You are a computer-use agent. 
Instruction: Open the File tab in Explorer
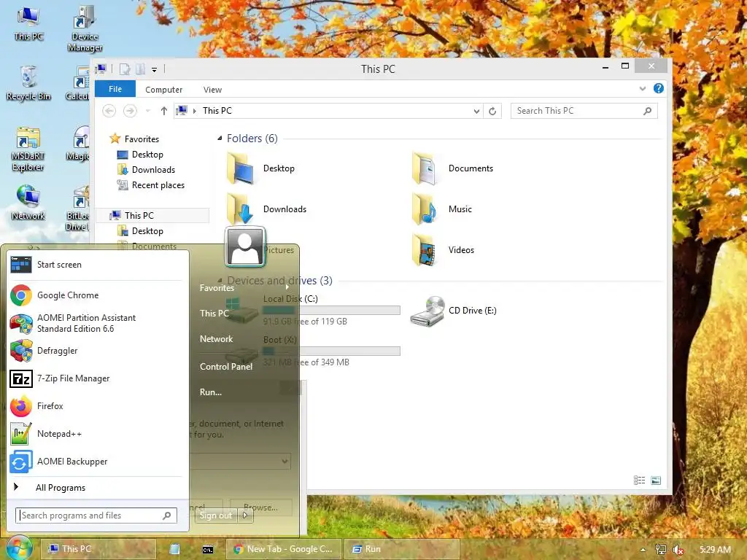coord(115,89)
